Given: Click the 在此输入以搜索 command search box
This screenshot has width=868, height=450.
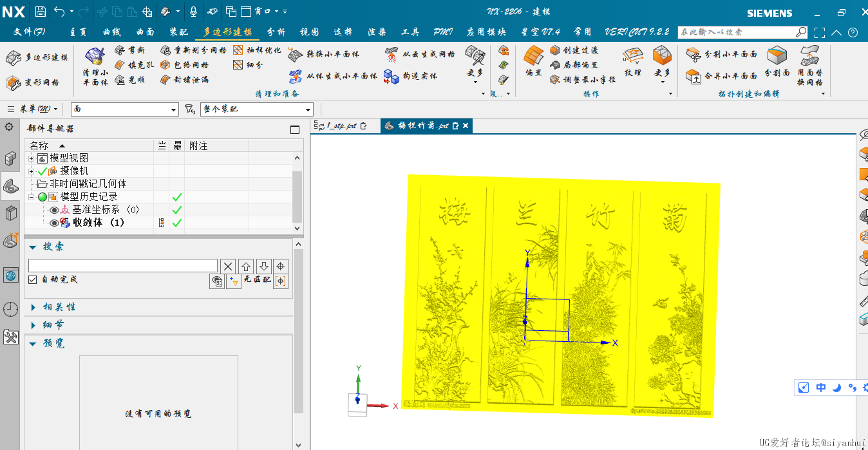Looking at the screenshot, I should 743,32.
